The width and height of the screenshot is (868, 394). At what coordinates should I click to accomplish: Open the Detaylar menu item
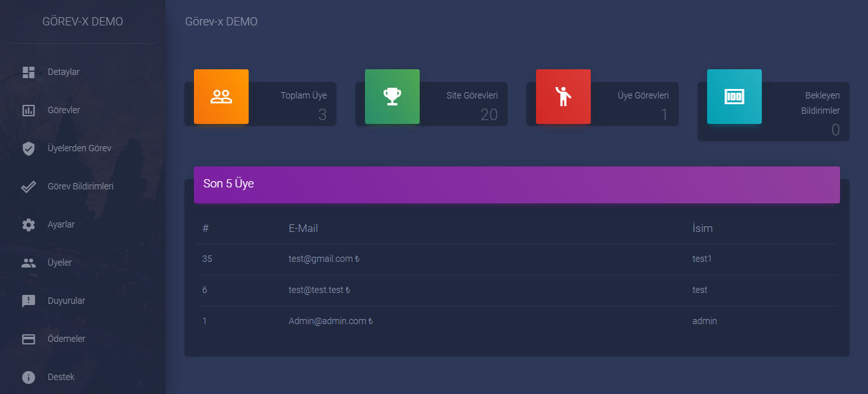pyautogui.click(x=83, y=72)
